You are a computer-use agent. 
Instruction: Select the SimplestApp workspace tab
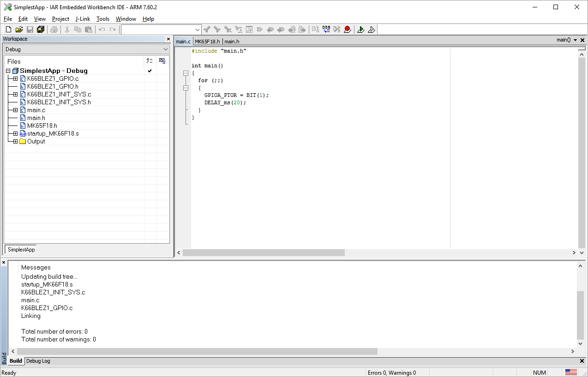(x=21, y=250)
